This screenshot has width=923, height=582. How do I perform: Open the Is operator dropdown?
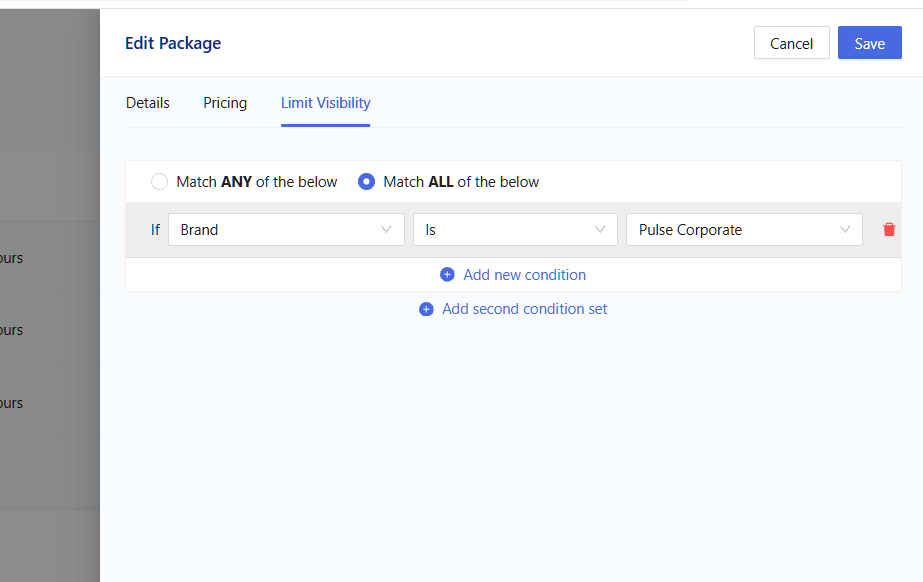(x=515, y=230)
